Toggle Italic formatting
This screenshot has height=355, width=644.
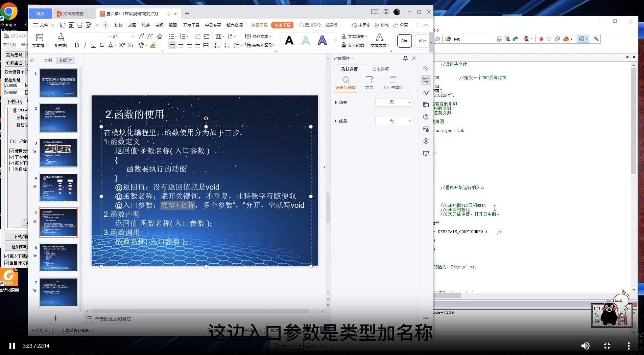pos(85,45)
